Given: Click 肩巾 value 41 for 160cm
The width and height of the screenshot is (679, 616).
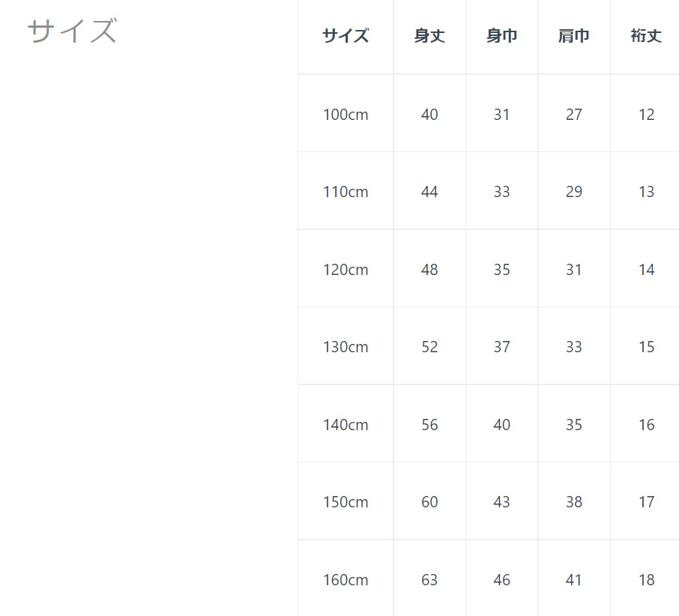Looking at the screenshot, I should (x=574, y=580).
